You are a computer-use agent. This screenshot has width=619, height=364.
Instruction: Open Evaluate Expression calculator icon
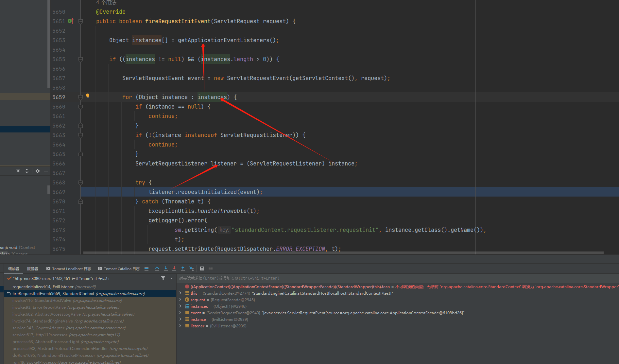tap(202, 269)
